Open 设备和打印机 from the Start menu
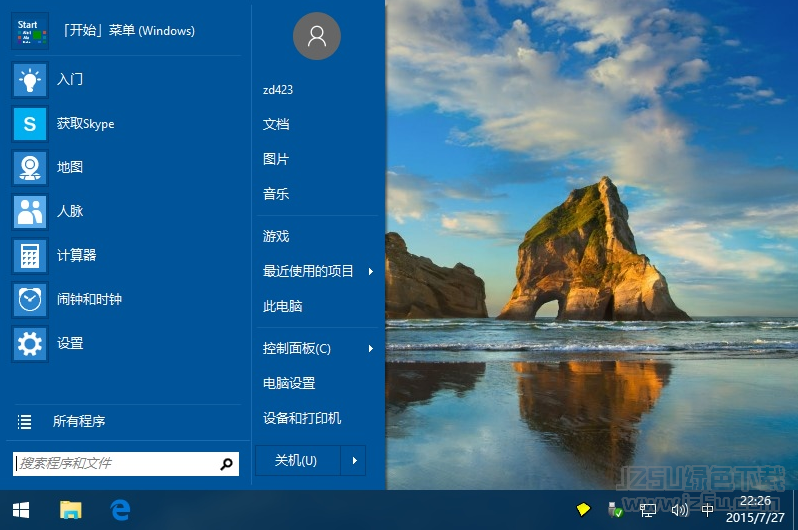The height and width of the screenshot is (530, 798). click(x=302, y=419)
